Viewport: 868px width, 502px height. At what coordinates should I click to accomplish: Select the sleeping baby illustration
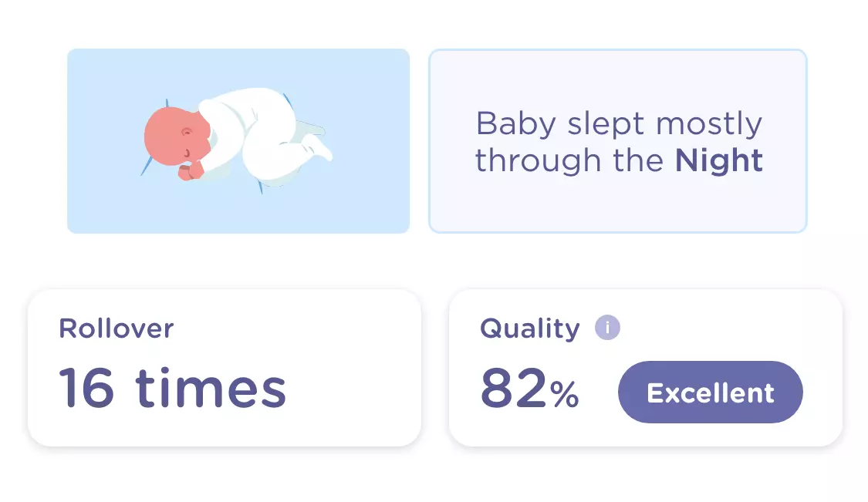238,140
